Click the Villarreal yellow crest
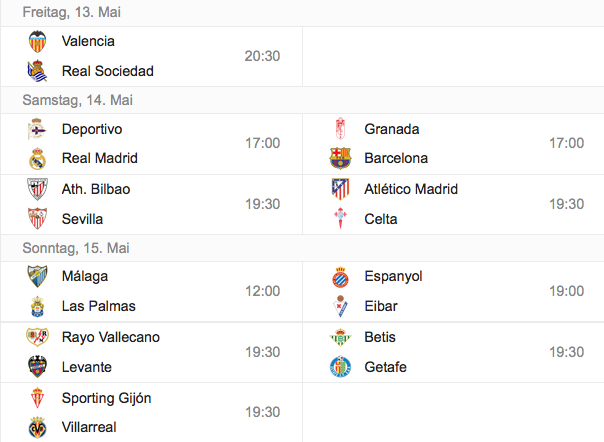604x442 pixels. (37, 427)
